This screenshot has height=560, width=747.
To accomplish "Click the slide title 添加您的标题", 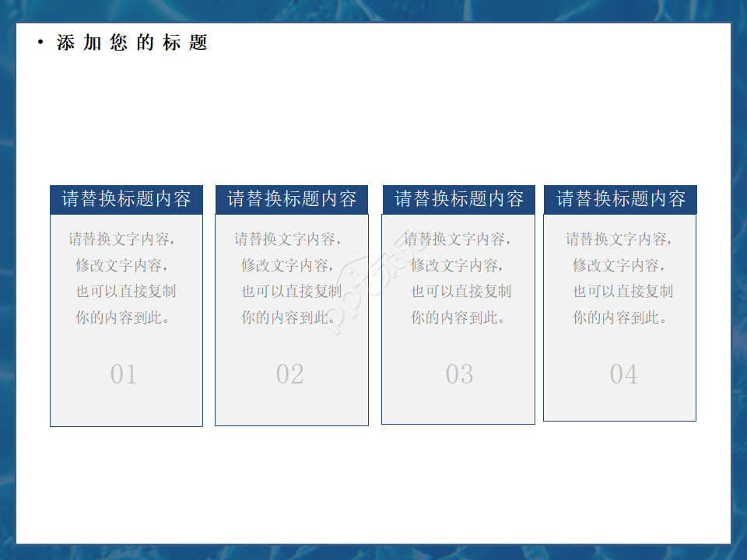I will pos(132,44).
